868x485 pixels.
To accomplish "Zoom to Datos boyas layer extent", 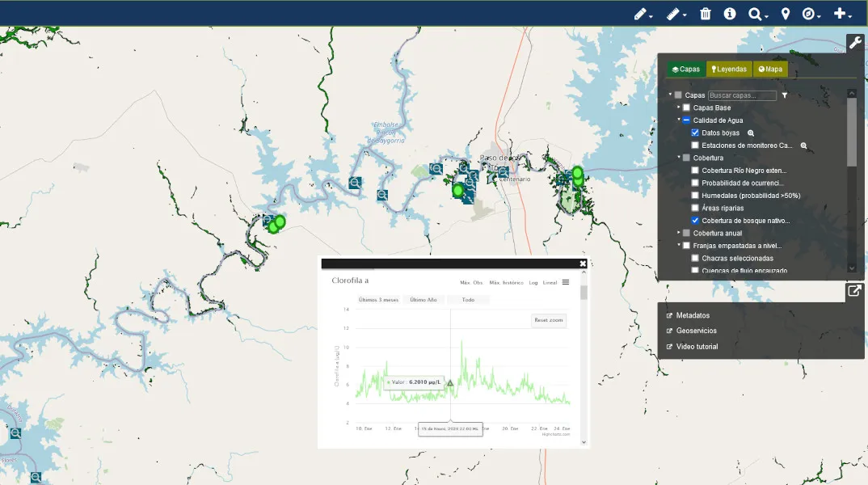I will coord(751,133).
